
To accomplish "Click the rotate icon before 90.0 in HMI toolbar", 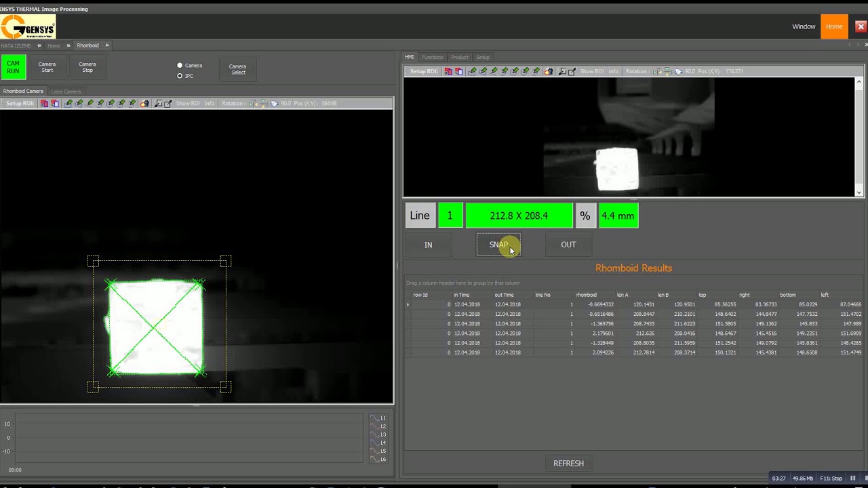I will pyautogui.click(x=678, y=71).
